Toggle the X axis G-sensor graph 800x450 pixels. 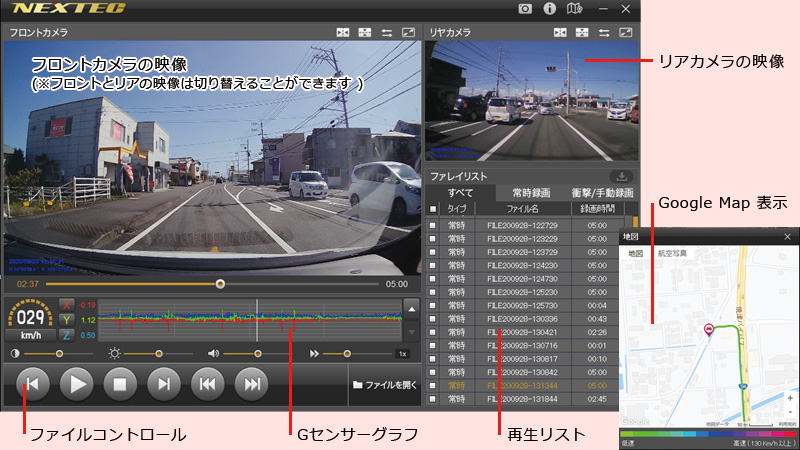click(67, 304)
